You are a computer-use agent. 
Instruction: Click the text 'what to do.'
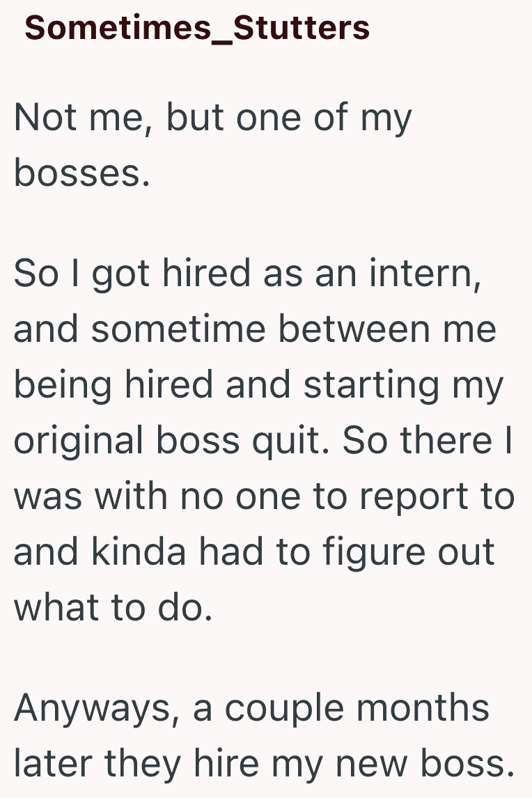[113, 608]
